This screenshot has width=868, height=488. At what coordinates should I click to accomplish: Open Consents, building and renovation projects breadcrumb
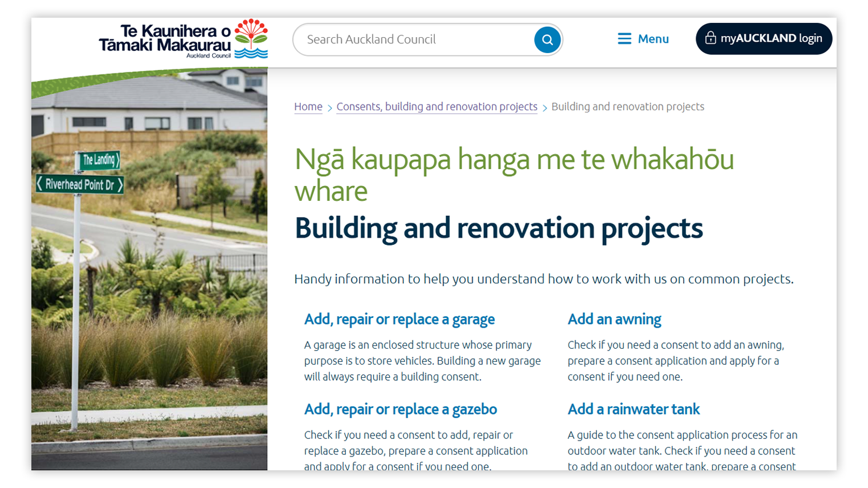[437, 107]
